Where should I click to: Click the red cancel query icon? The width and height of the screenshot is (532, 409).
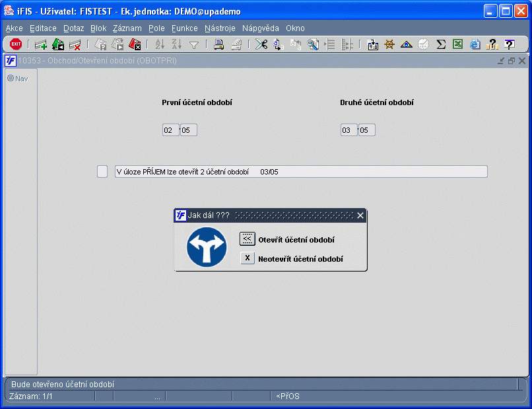135,44
